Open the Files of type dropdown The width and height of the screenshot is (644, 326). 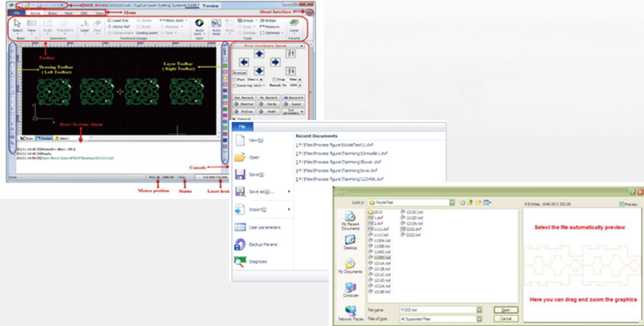click(x=479, y=318)
